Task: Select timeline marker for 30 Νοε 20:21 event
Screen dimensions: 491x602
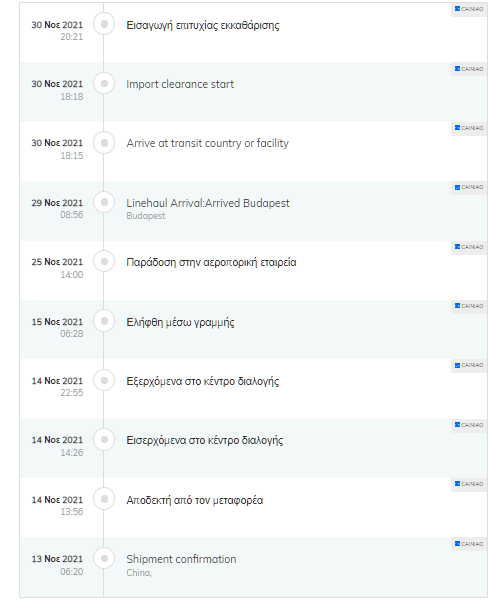Action: (x=104, y=24)
